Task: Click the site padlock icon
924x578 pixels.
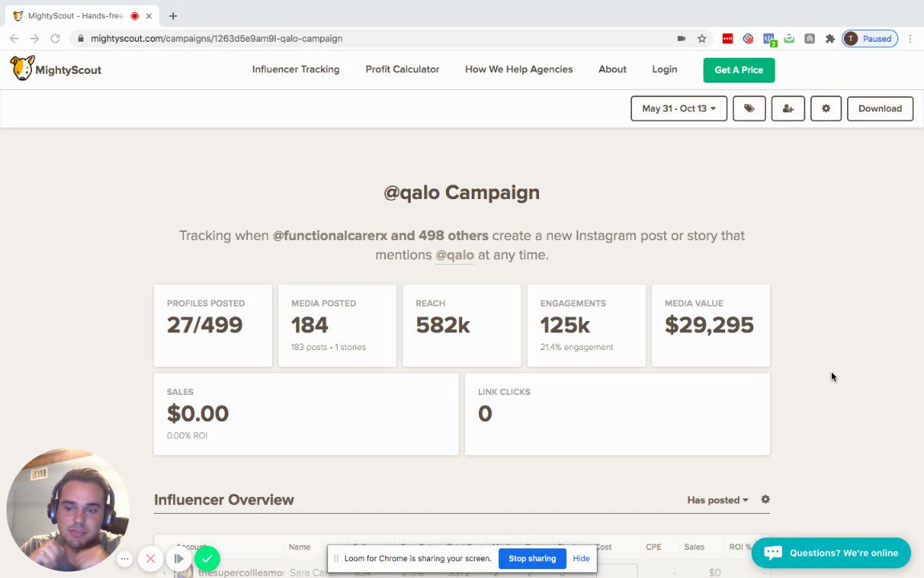Action: tap(81, 39)
